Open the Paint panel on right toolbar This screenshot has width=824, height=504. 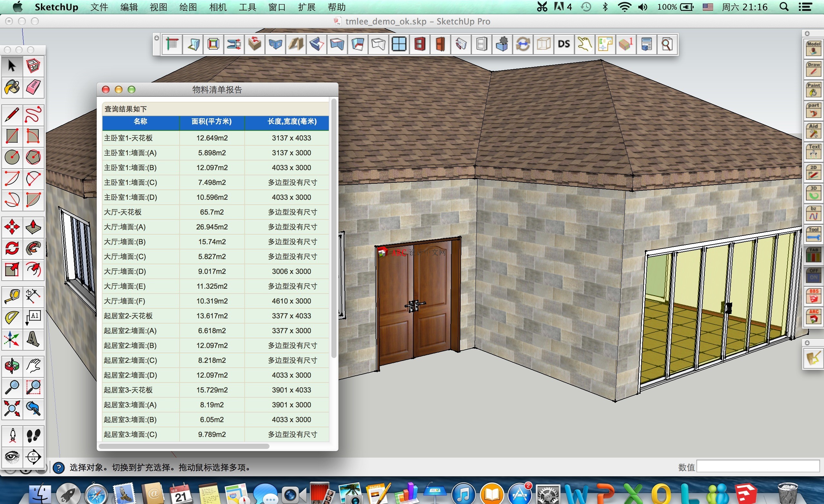(x=813, y=90)
